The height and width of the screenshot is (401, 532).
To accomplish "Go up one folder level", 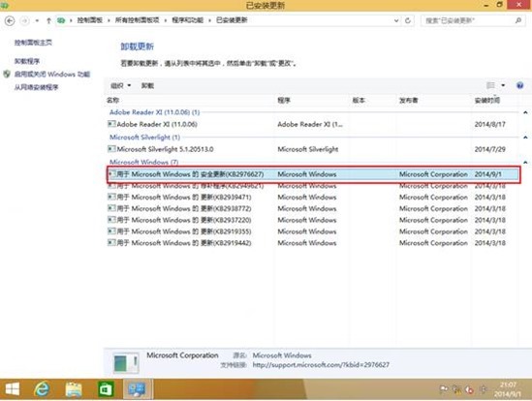I will click(48, 20).
